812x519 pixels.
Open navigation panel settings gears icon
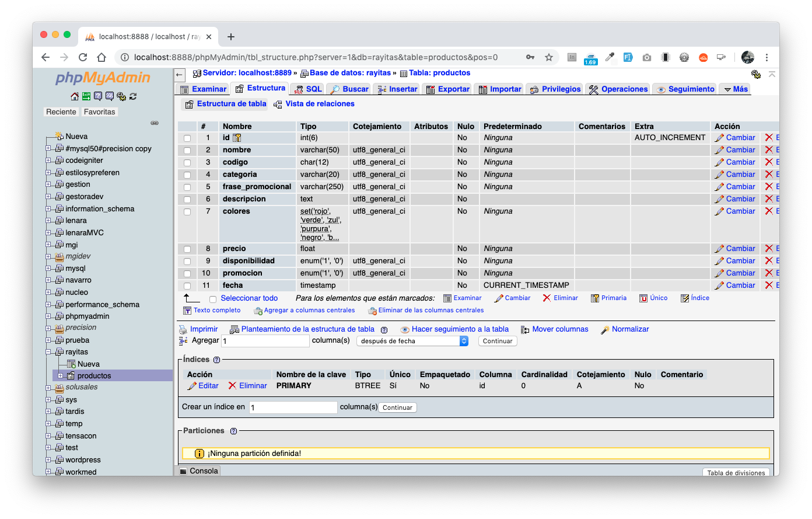coord(121,96)
